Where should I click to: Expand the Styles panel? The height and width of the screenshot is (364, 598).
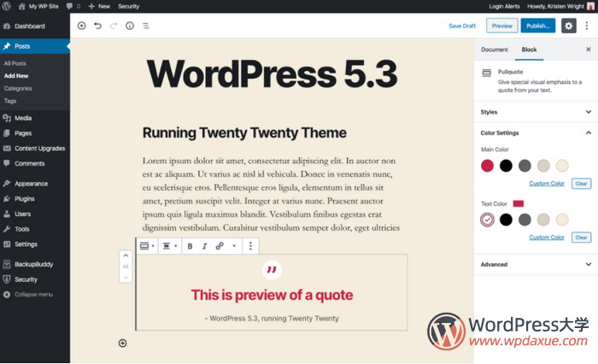[536, 112]
